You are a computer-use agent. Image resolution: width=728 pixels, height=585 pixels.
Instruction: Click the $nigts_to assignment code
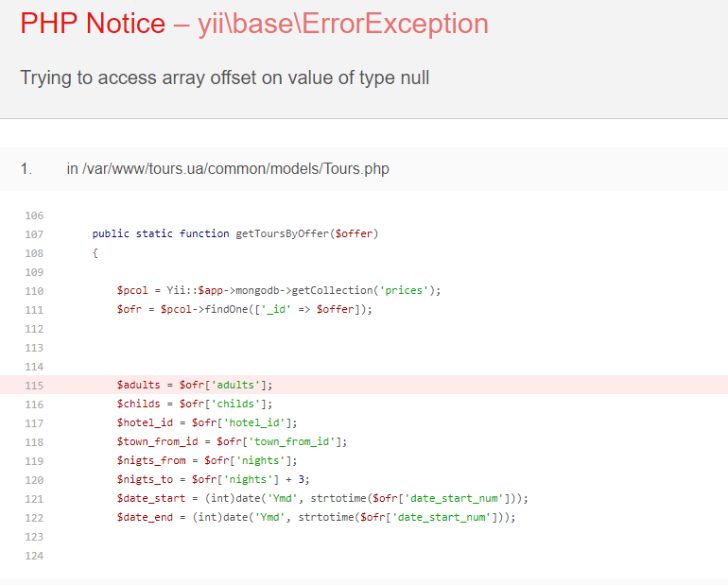click(214, 479)
